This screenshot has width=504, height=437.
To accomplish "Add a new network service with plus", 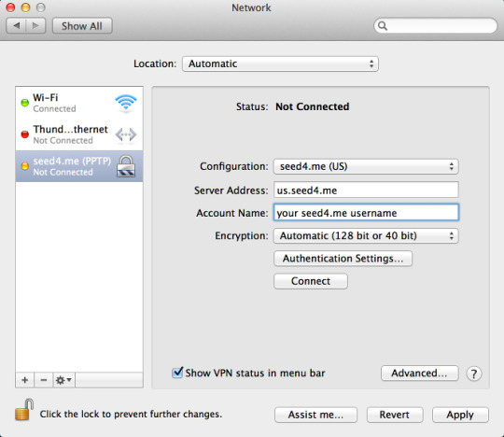I will 25,380.
